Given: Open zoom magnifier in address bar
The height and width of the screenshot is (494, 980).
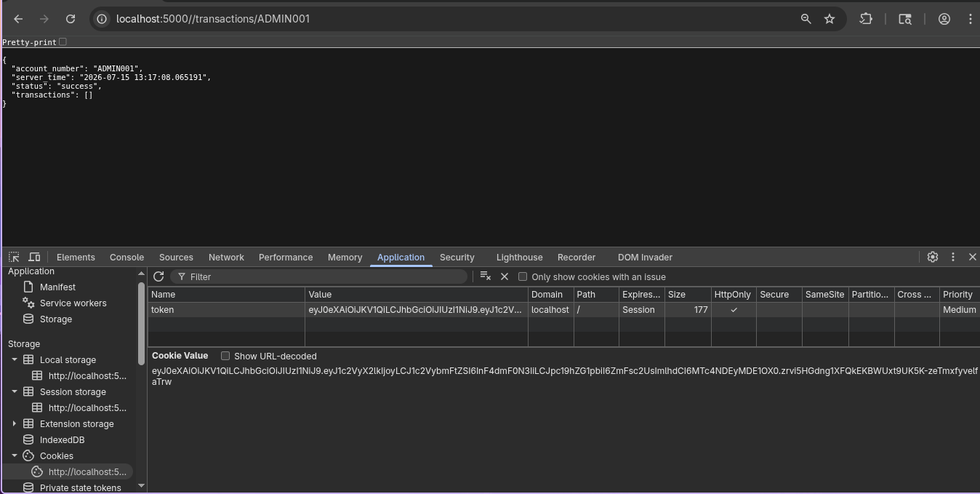Looking at the screenshot, I should coord(806,19).
